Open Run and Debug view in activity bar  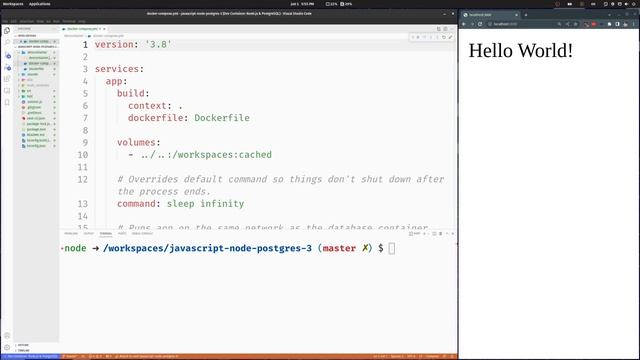pos(7,67)
